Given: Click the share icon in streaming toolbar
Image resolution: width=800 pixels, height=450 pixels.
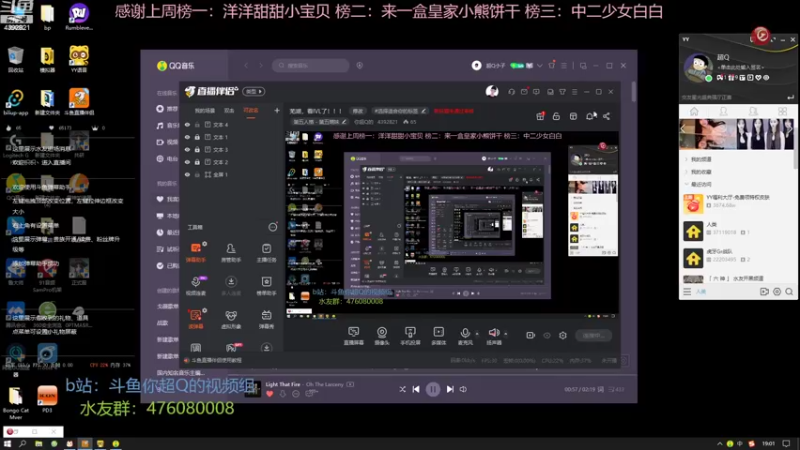Looking at the screenshot, I should click(x=607, y=116).
